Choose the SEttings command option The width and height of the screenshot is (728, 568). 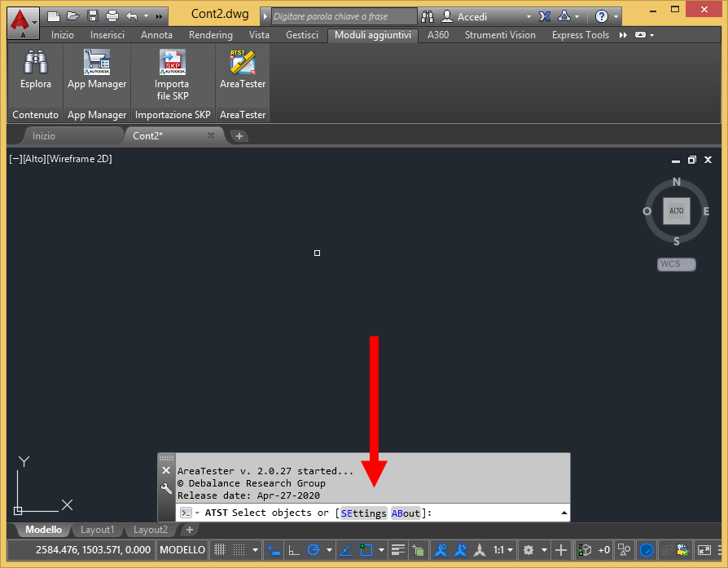click(363, 513)
